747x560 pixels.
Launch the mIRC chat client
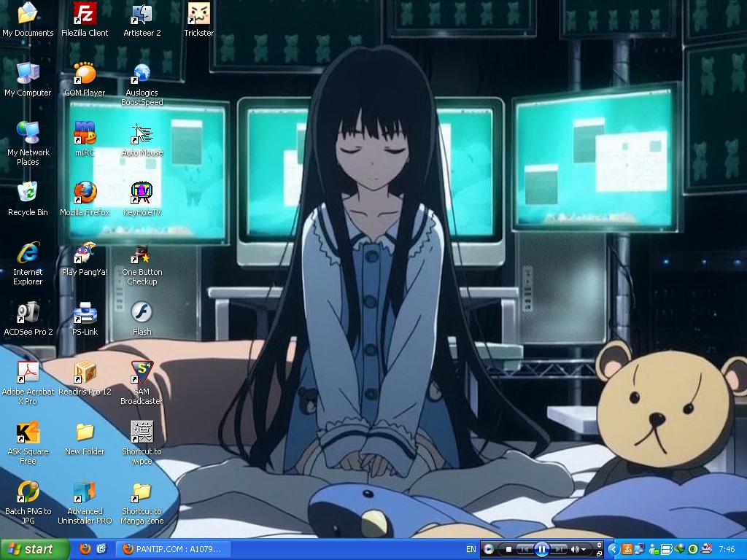(x=85, y=139)
